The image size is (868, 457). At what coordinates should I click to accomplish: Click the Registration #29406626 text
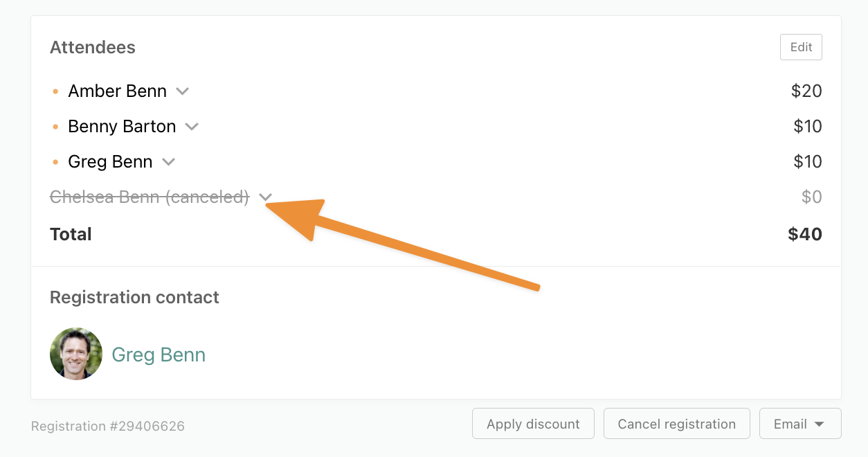[x=108, y=426]
